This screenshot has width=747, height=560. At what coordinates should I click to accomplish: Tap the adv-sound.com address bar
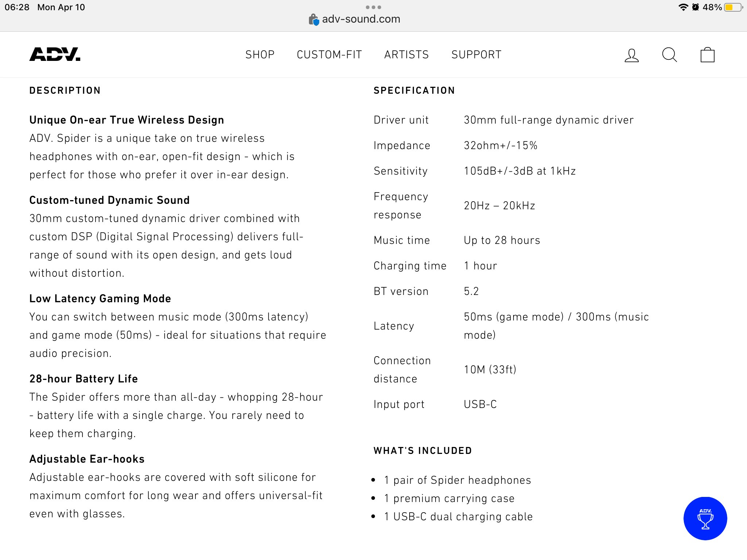click(361, 19)
